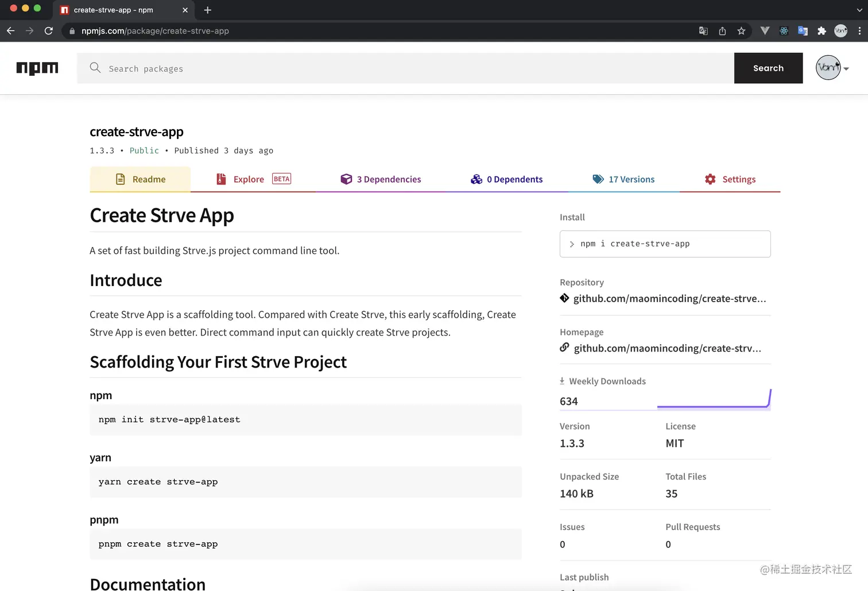Viewport: 868px width, 591px height.
Task: Click the search magnifier icon
Action: point(95,68)
